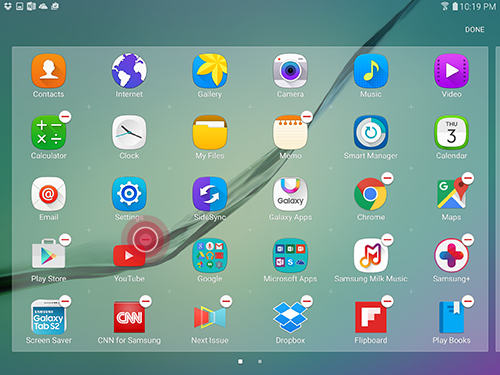Screen dimensions: 500x375
Task: Tap the YouTube app icon
Action: pos(129,255)
